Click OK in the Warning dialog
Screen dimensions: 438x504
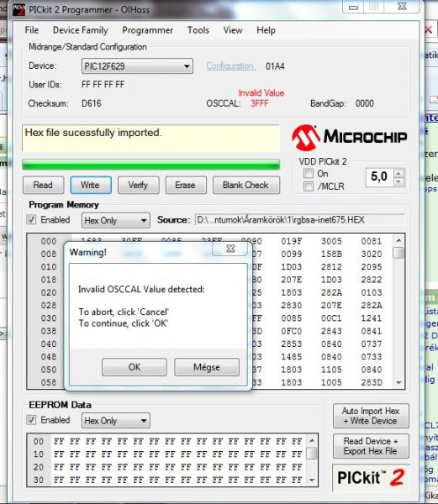pyautogui.click(x=135, y=367)
